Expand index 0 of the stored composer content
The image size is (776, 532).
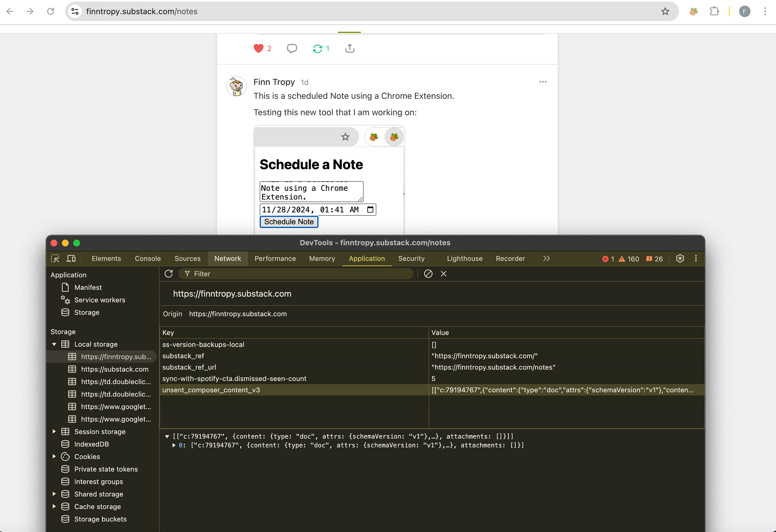(174, 445)
